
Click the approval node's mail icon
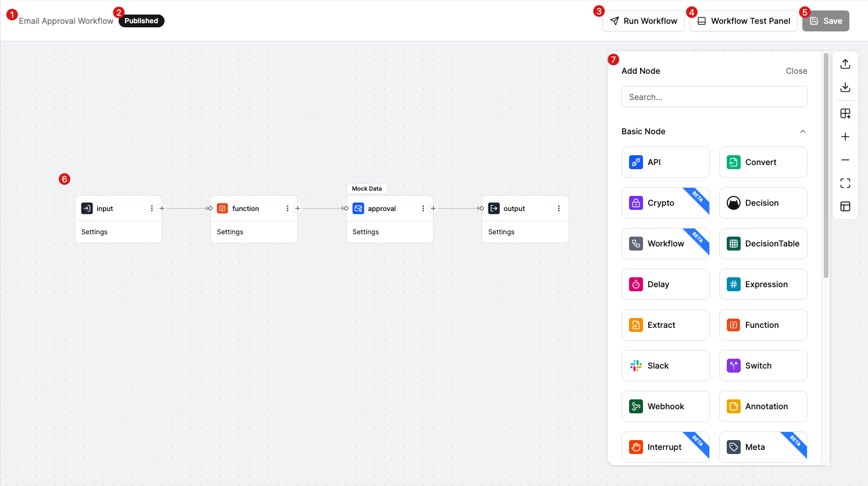[358, 208]
